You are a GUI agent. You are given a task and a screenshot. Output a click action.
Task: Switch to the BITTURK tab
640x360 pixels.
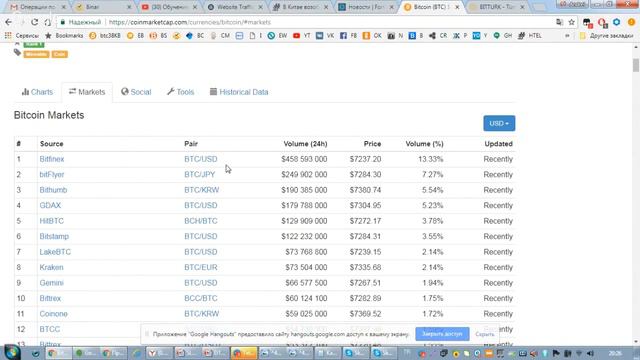tap(497, 7)
